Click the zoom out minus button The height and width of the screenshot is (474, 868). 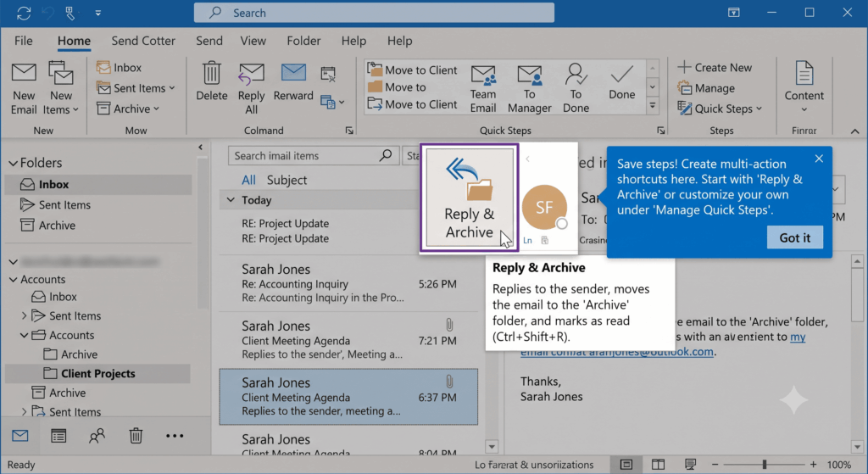715,464
